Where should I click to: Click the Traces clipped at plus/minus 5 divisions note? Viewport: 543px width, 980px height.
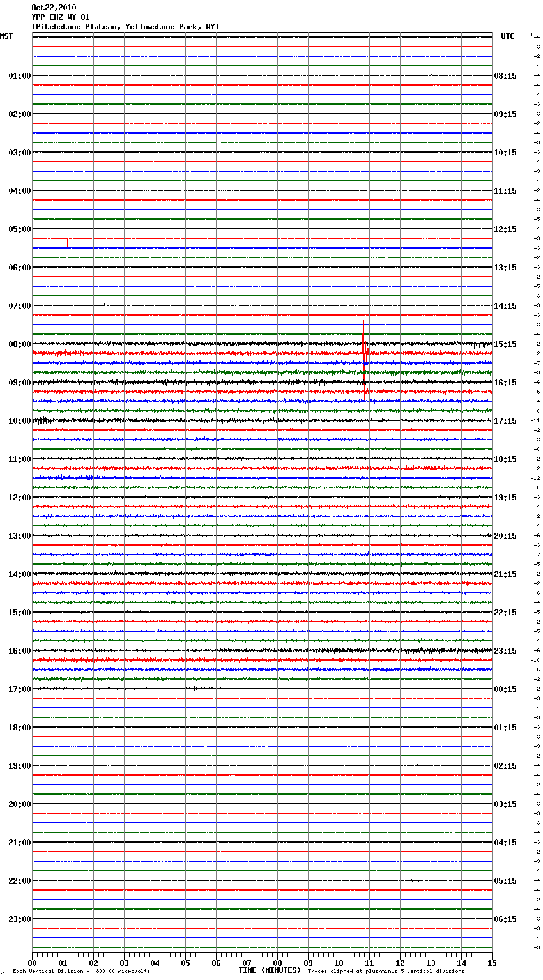click(386, 972)
